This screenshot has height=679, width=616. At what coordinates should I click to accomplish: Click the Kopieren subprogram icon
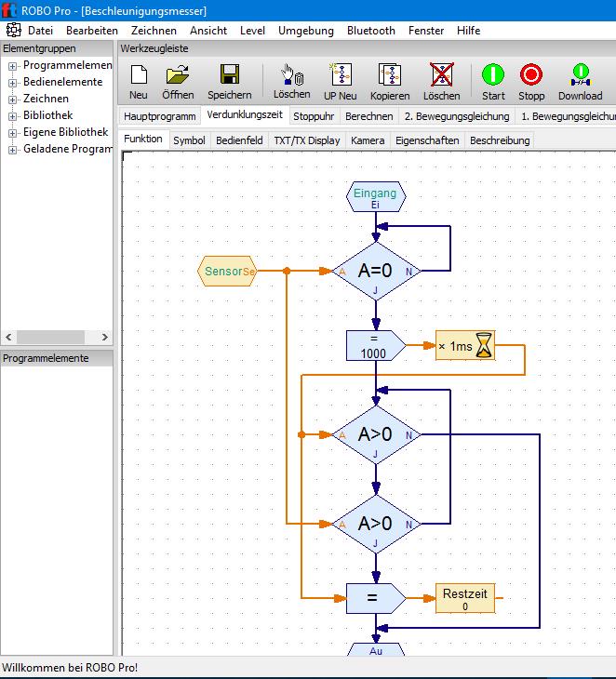(x=390, y=82)
